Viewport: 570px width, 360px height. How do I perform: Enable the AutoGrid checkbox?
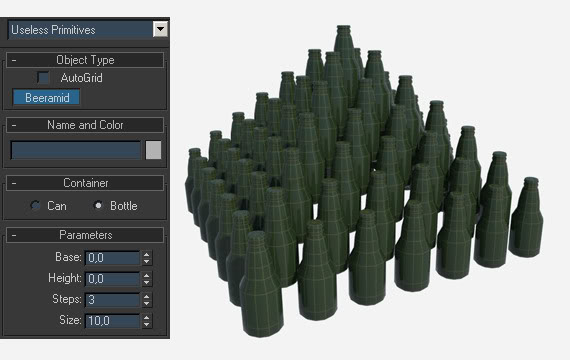click(x=44, y=77)
